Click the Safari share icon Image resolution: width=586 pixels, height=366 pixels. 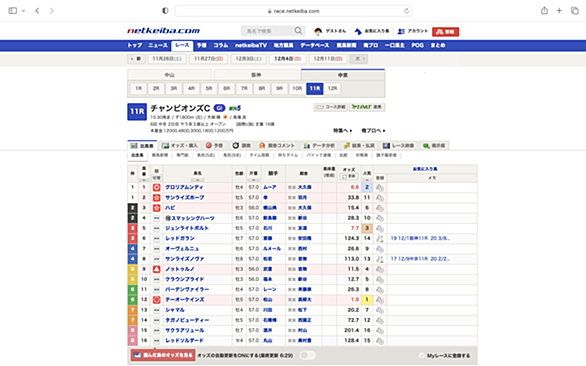pos(544,10)
